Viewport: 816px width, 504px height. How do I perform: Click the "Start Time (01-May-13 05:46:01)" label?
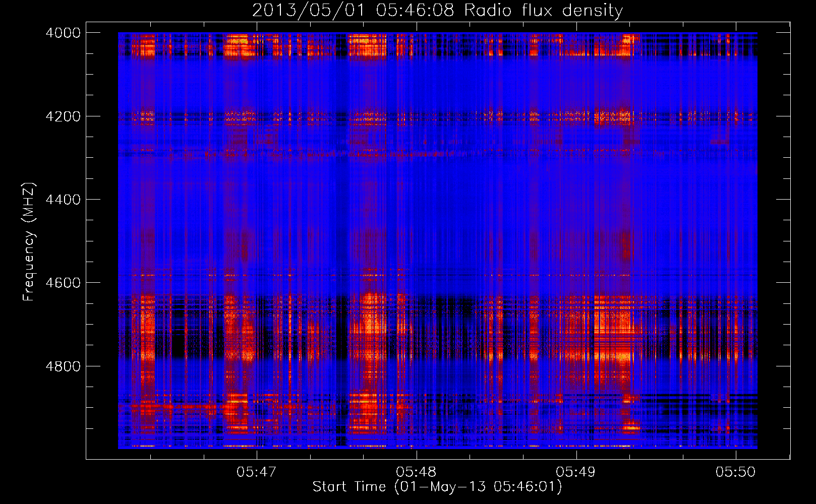tap(437, 487)
